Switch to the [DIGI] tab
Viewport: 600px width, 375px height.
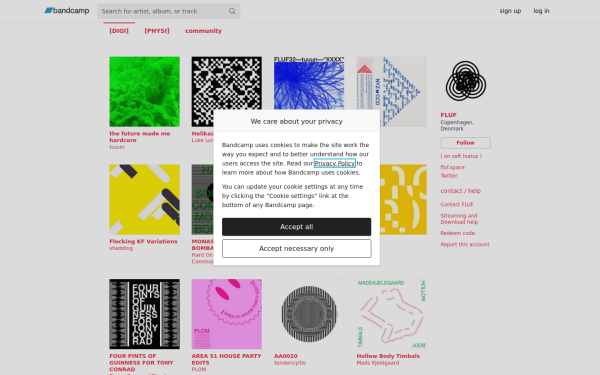pyautogui.click(x=119, y=31)
